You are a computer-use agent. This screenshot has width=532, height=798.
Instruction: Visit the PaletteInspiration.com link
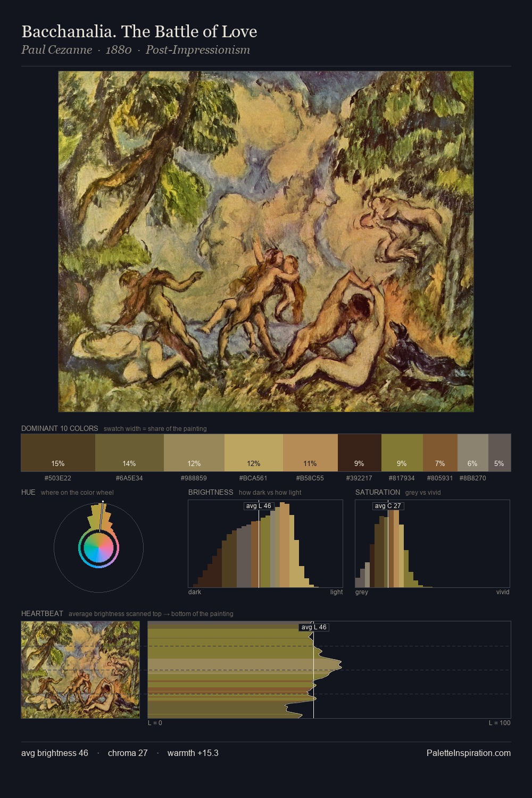click(x=469, y=753)
